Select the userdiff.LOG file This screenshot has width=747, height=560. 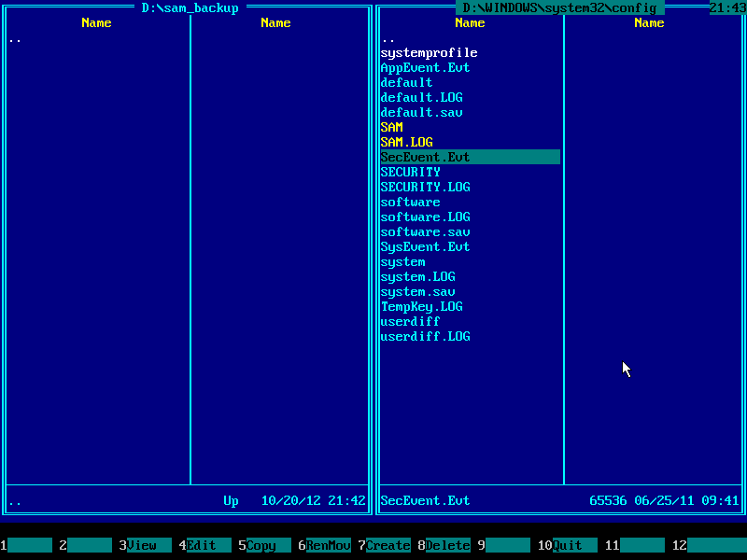click(x=425, y=336)
